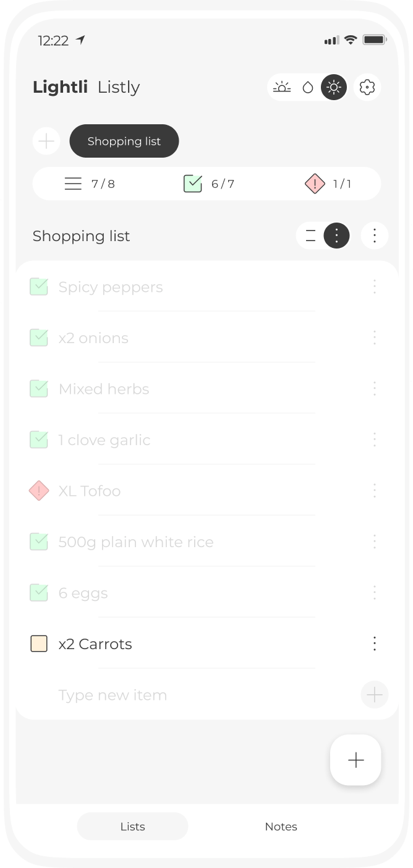The image size is (413, 868).
Task: Switch to the Notes tab
Action: point(281,827)
